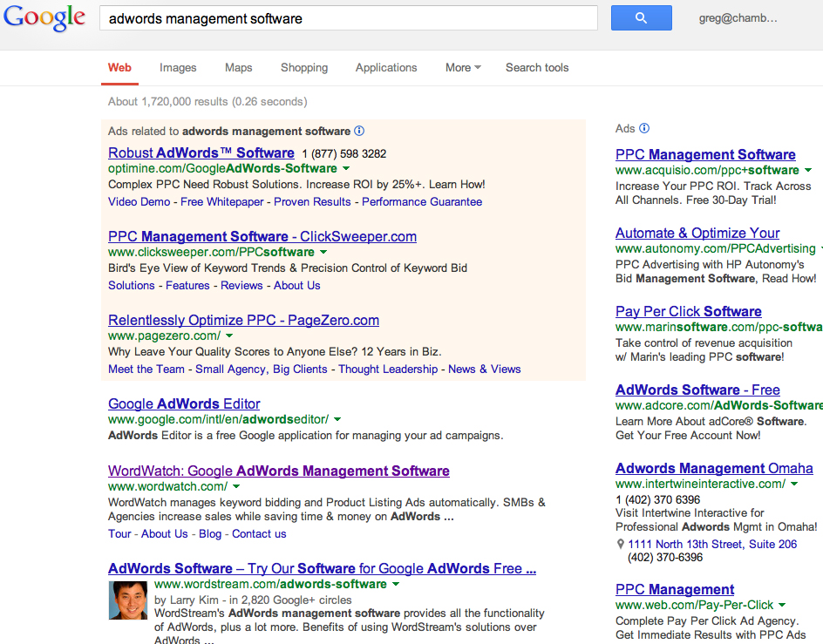823x644 pixels.
Task: Open WordWatch Contact us sitelink
Action: tap(259, 534)
